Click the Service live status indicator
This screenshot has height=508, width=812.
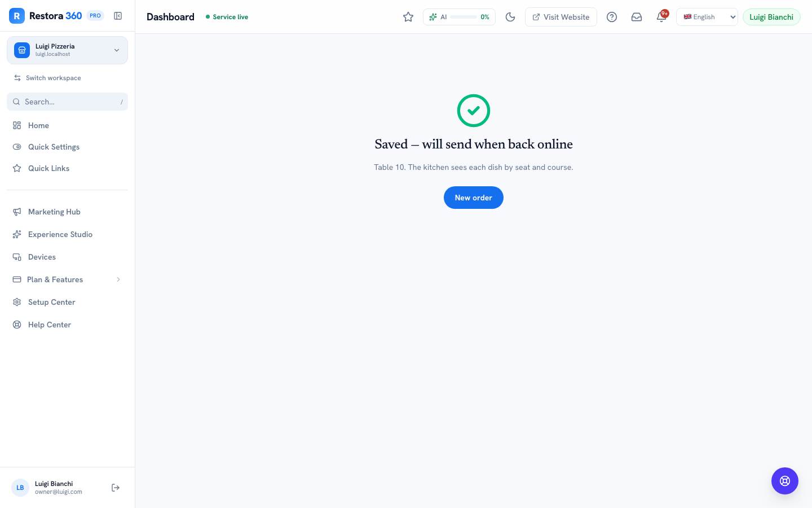point(227,17)
